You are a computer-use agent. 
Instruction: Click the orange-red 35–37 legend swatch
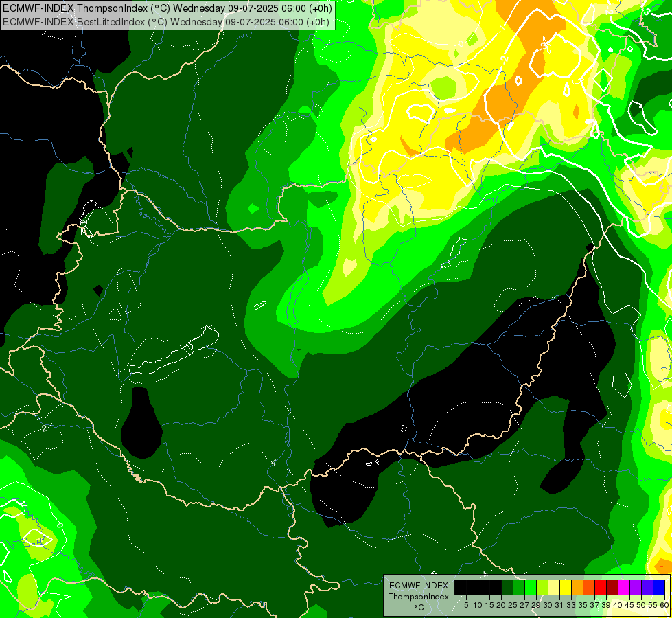[589, 587]
